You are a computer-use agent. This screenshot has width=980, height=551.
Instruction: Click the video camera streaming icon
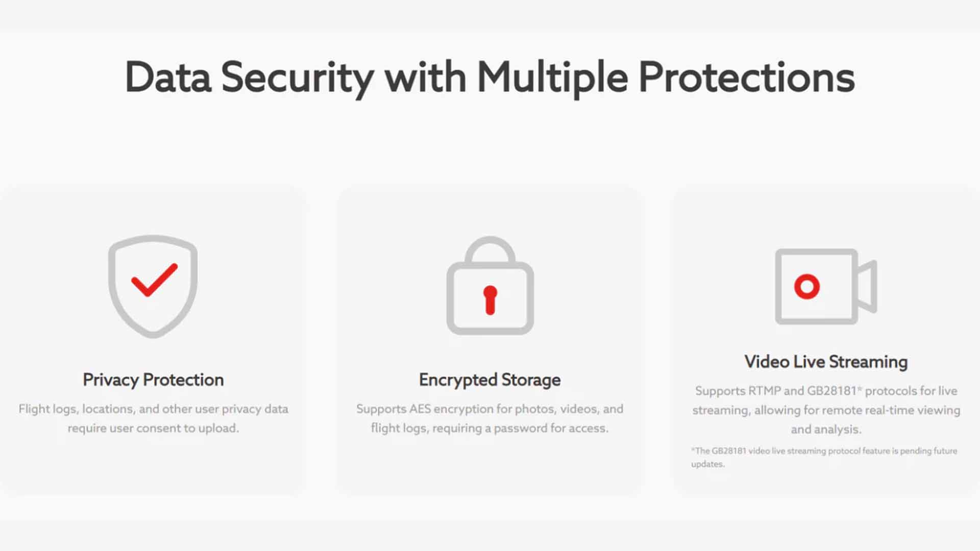[826, 286]
